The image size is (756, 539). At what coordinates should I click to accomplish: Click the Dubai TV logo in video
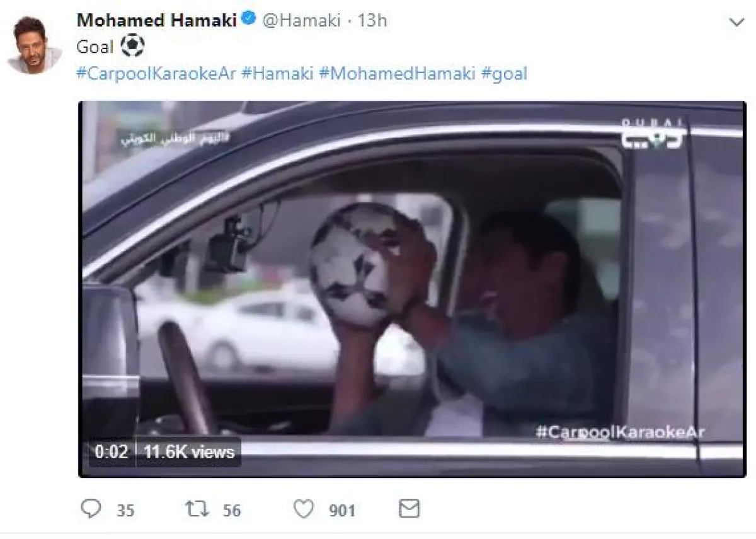[x=651, y=134]
